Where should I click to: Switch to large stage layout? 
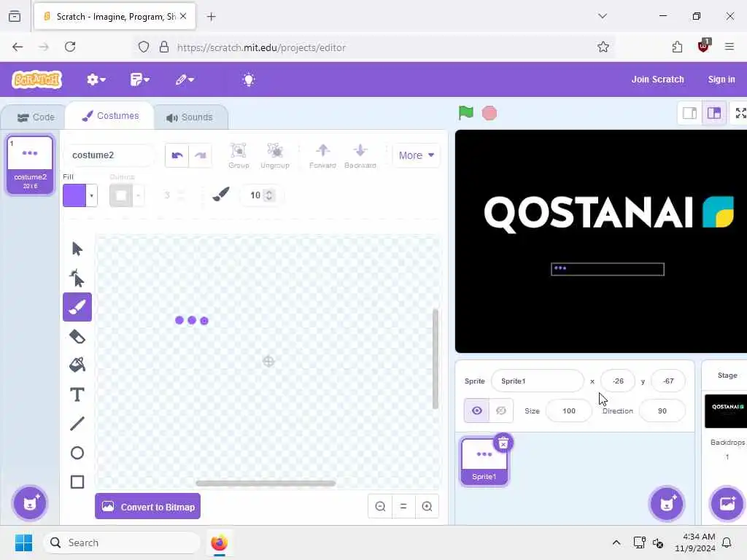(x=713, y=113)
